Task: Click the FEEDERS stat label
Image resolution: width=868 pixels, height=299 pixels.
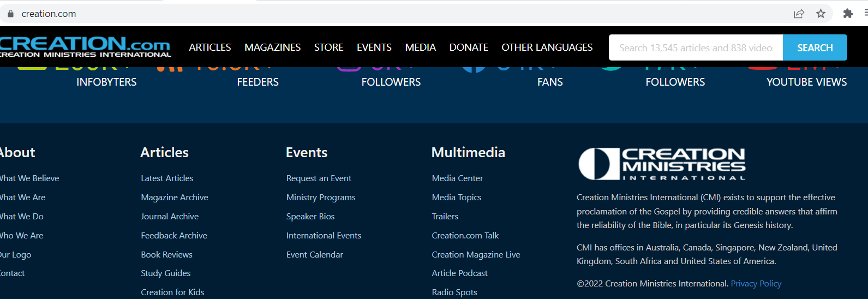Action: (x=258, y=82)
